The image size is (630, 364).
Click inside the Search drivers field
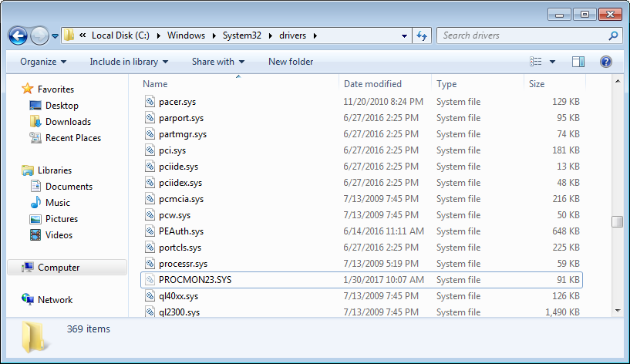tap(523, 35)
